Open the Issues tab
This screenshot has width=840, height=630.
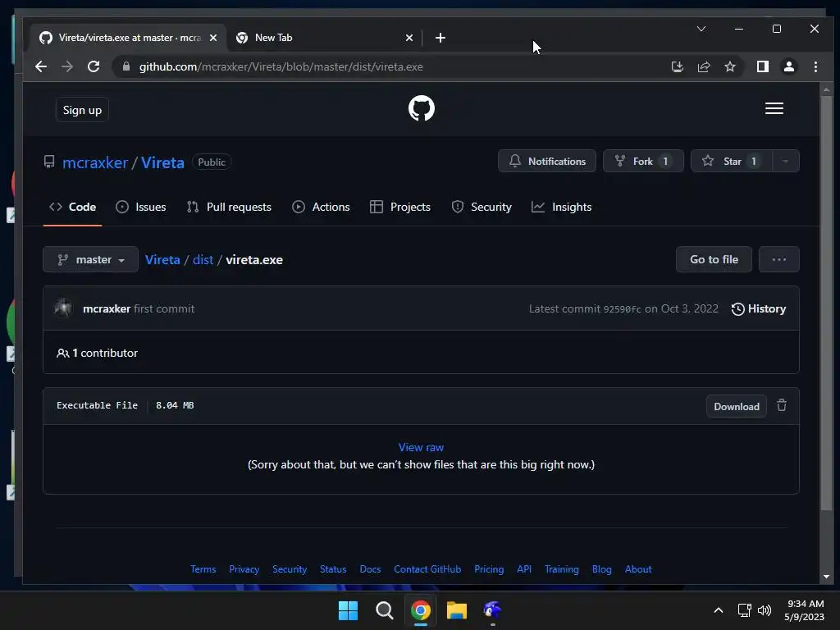pos(141,207)
